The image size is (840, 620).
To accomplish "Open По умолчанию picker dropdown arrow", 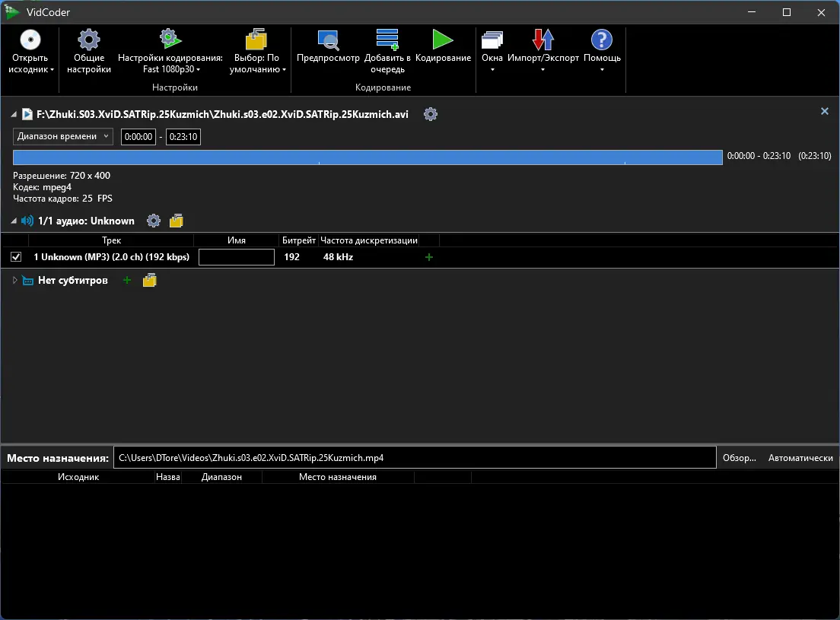I will [284, 70].
